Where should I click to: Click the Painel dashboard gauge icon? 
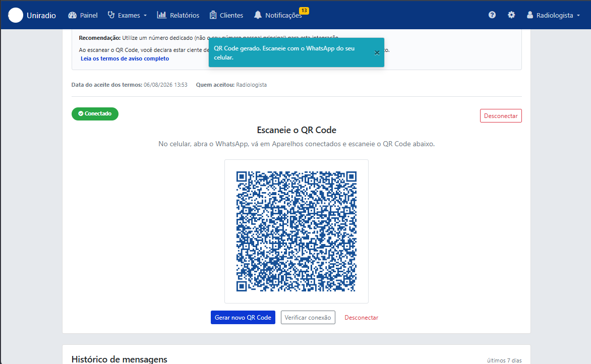[73, 15]
